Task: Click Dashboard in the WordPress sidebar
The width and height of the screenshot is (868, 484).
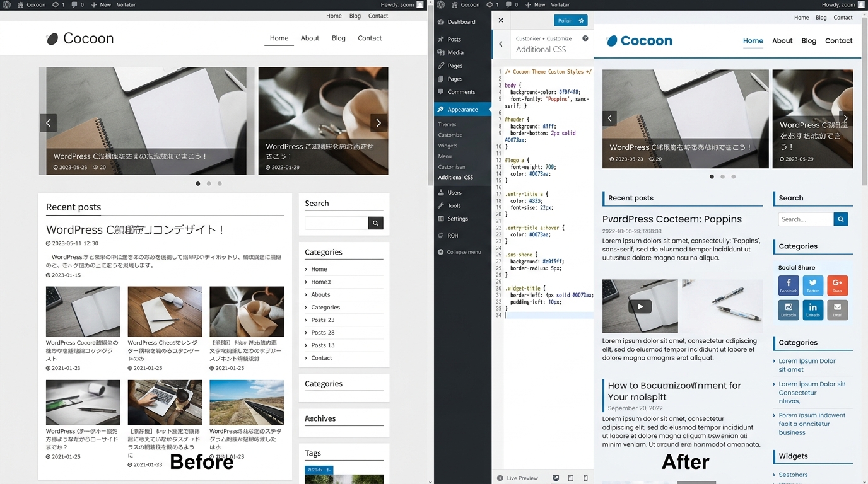Action: tap(462, 21)
